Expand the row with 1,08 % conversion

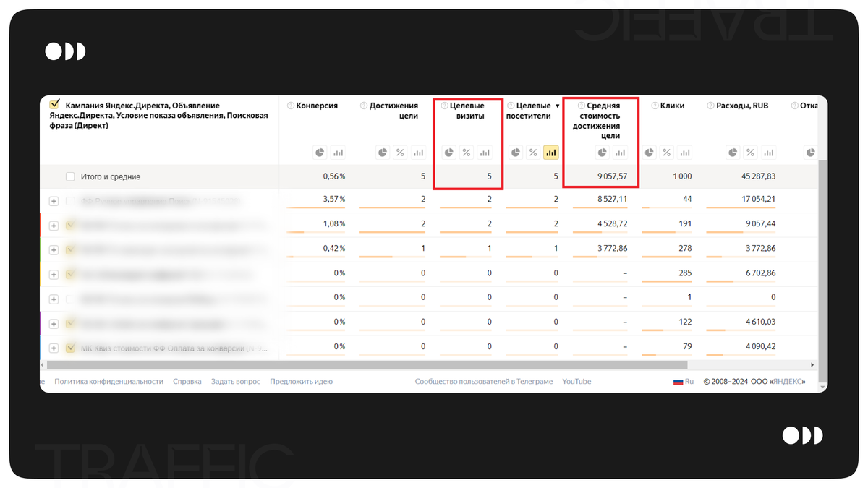pyautogui.click(x=54, y=226)
